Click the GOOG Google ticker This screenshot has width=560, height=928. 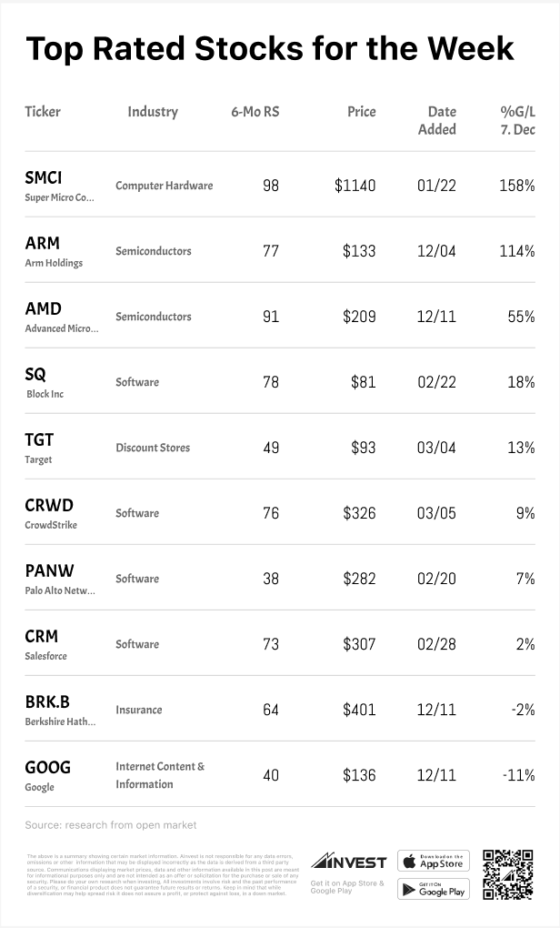pyautogui.click(x=47, y=767)
